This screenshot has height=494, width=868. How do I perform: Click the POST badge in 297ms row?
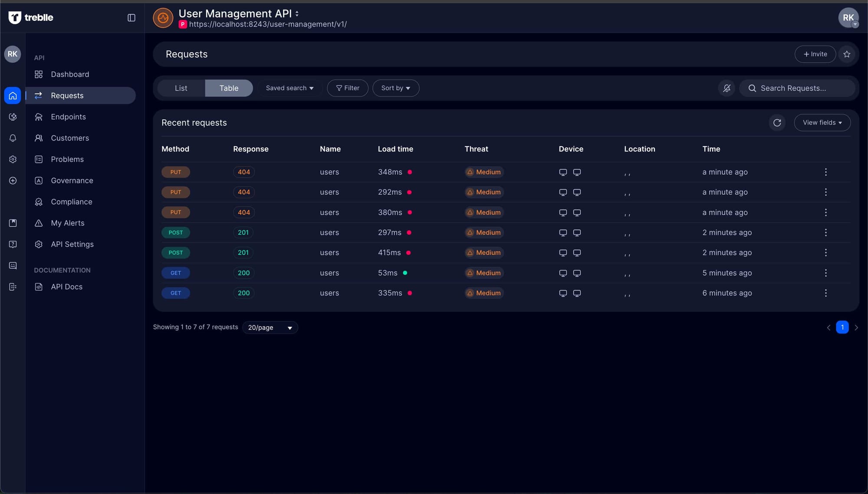click(176, 232)
